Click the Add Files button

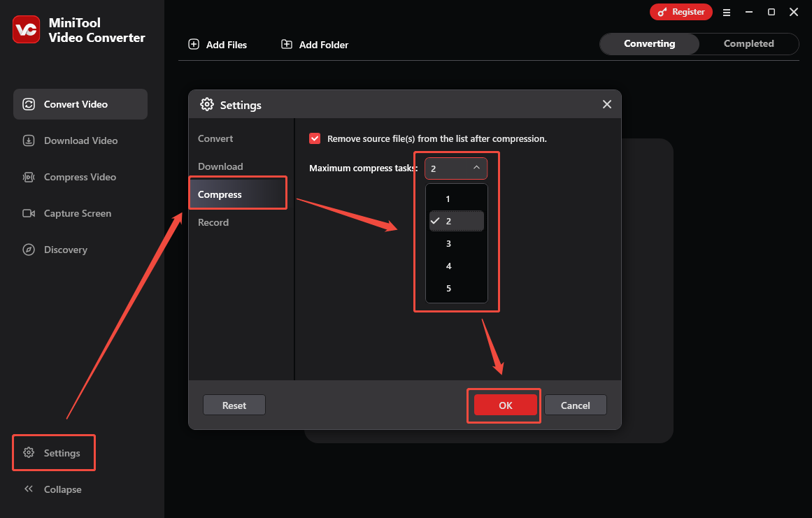pyautogui.click(x=218, y=45)
